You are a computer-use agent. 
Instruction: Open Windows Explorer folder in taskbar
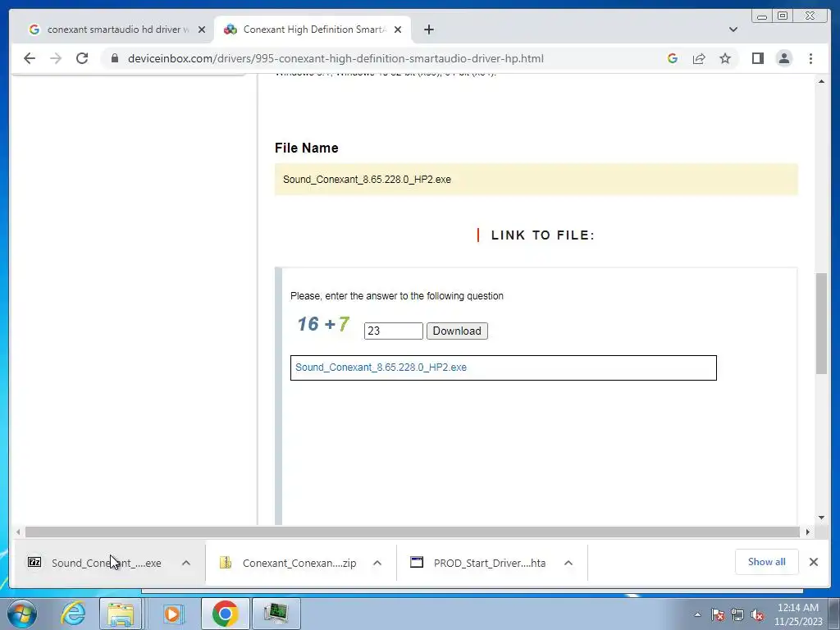[x=121, y=614]
